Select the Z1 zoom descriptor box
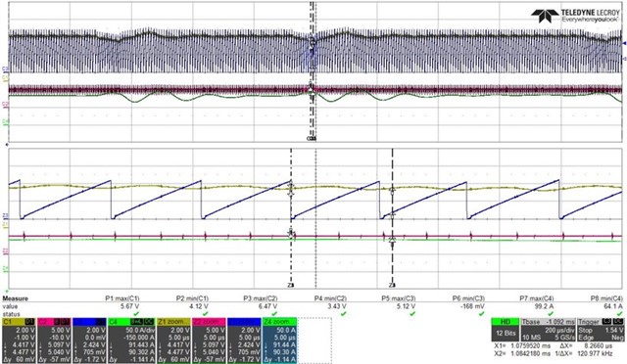Screen dimensions: 627x364 (x=173, y=341)
